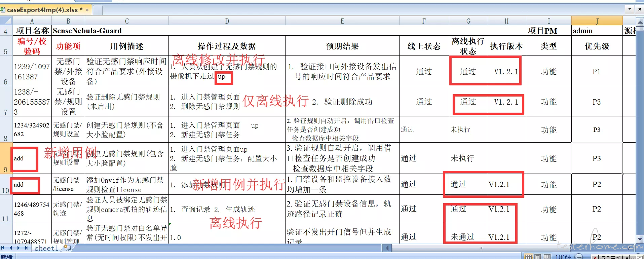Go to the next sheet using the navigation arrow
Screen dimensions: 644x259
[18, 248]
